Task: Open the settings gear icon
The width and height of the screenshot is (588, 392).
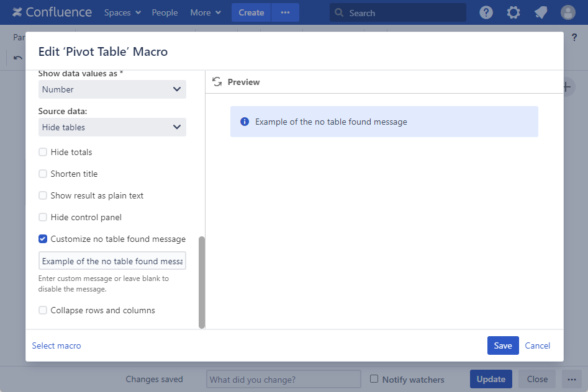Action: [x=513, y=12]
